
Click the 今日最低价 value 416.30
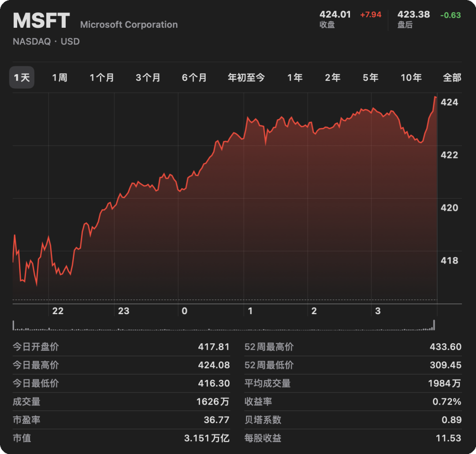coord(214,383)
